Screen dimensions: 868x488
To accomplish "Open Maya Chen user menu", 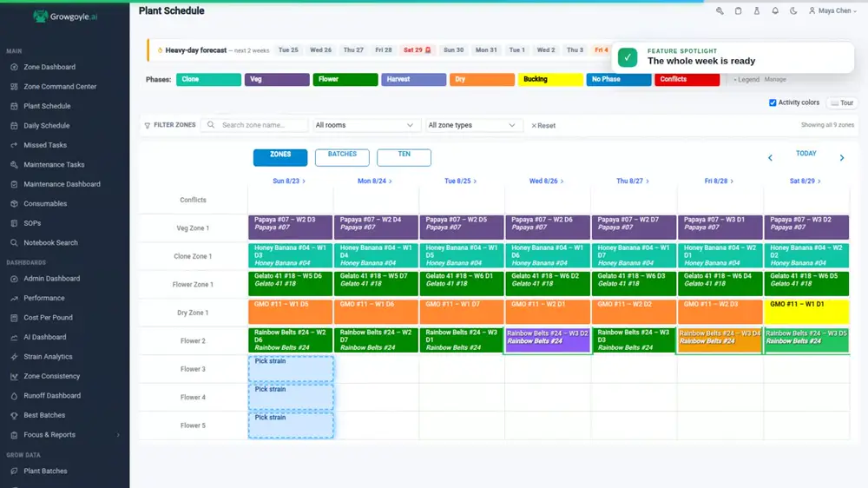I will (832, 10).
